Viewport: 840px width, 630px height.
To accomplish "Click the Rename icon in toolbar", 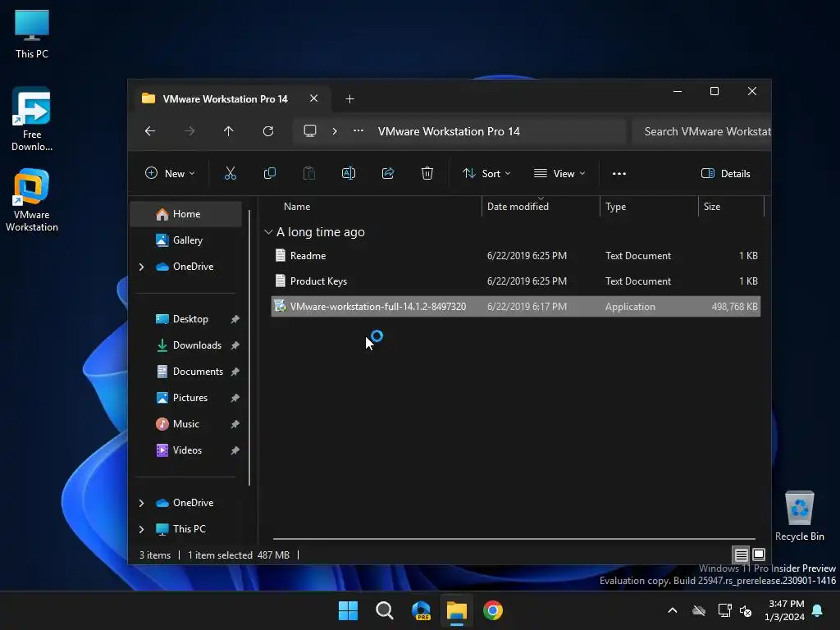I will tap(348, 174).
